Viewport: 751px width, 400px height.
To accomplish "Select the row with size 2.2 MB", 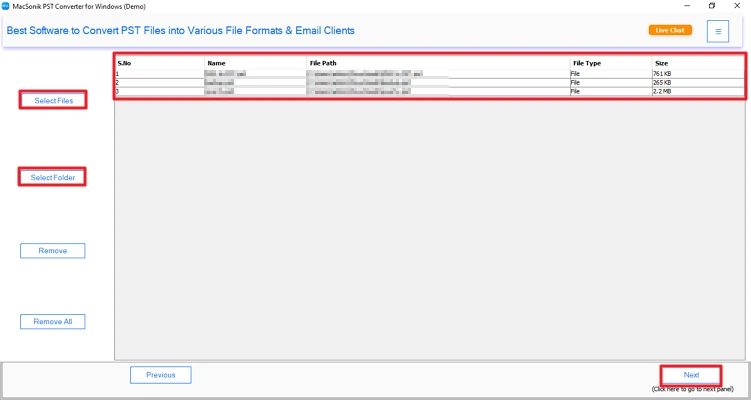I will pos(430,91).
